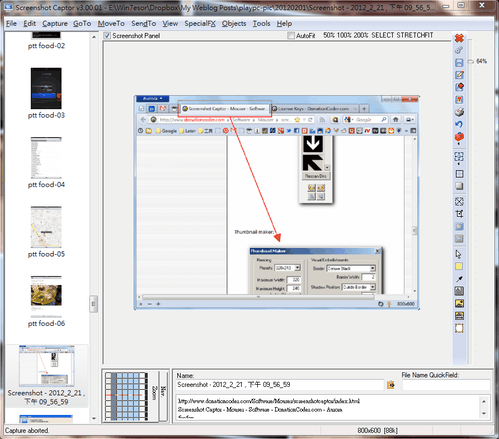499x439 pixels.
Task: Open the View menu
Action: [170, 24]
